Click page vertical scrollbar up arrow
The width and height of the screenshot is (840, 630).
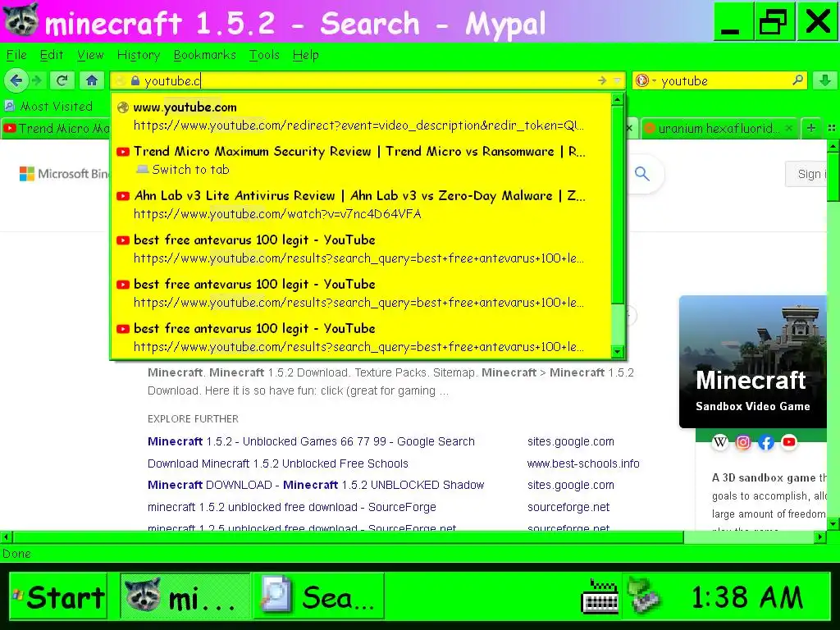click(833, 144)
